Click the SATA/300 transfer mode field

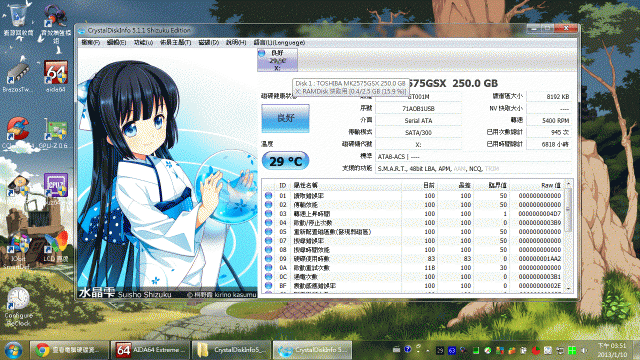(x=418, y=133)
